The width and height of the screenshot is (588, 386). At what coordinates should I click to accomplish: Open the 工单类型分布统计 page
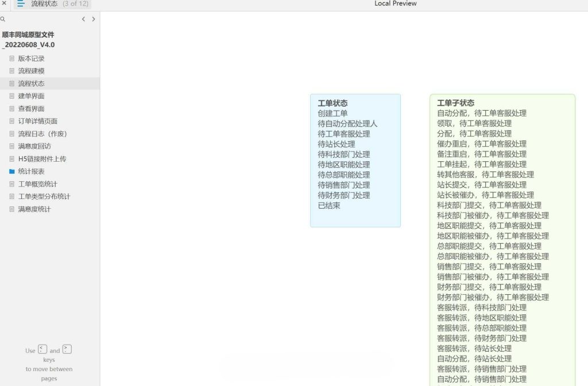point(39,196)
